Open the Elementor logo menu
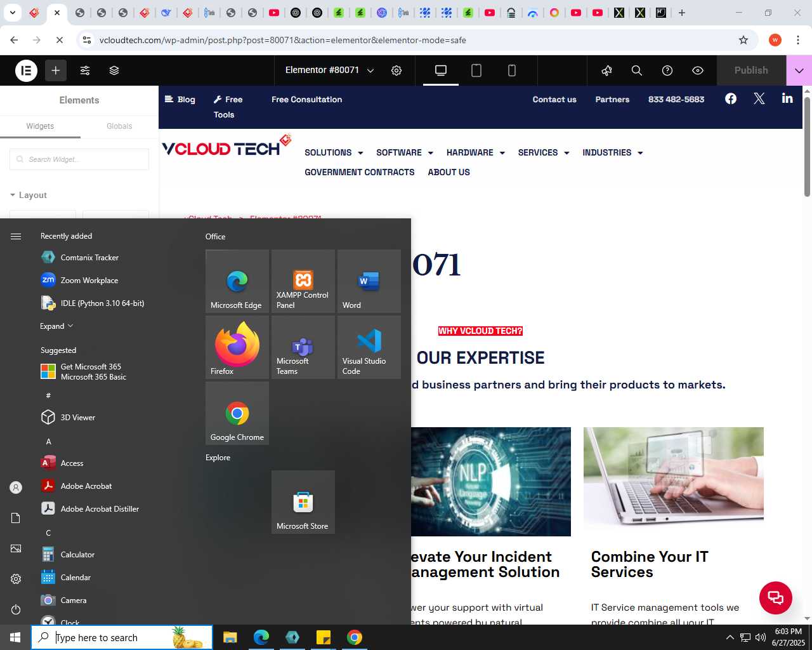This screenshot has width=812, height=650. click(x=26, y=70)
